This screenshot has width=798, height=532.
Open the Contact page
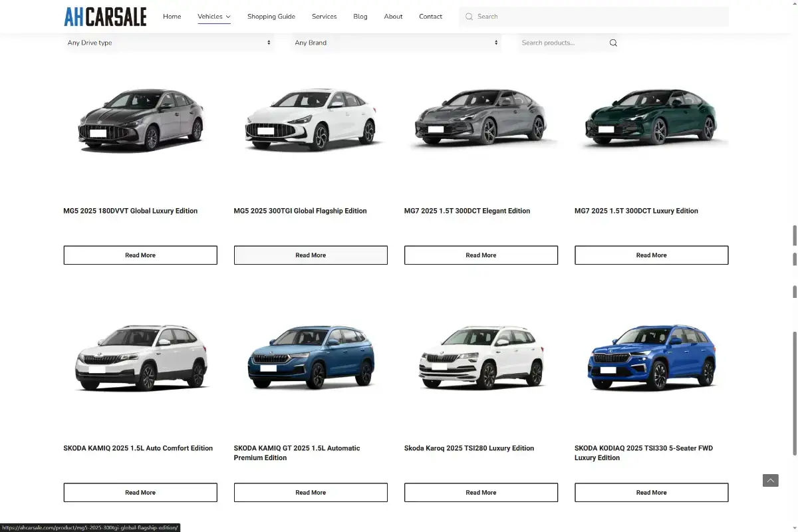[x=431, y=17]
